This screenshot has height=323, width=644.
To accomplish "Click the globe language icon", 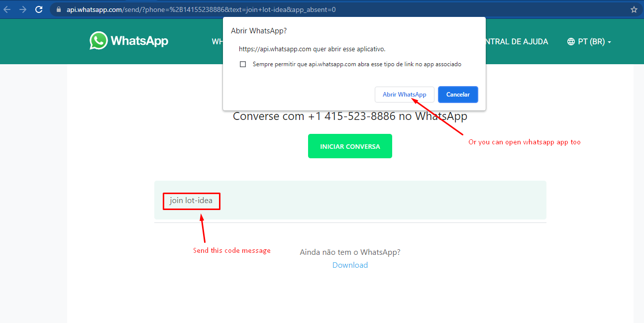I will pos(571,42).
